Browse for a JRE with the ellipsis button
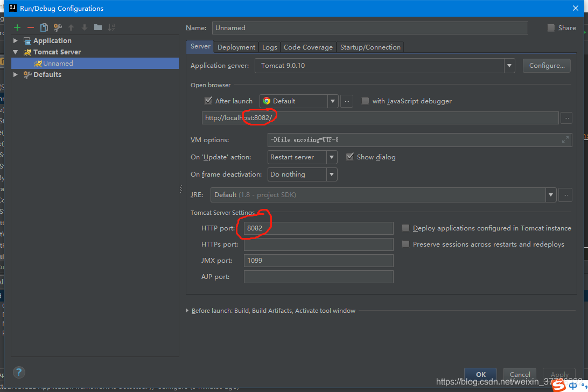The width and height of the screenshot is (588, 392). [x=565, y=195]
